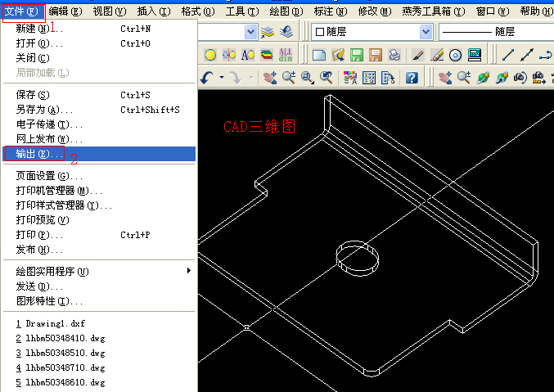
Task: Click the new blank drawing icon
Action: click(x=319, y=55)
